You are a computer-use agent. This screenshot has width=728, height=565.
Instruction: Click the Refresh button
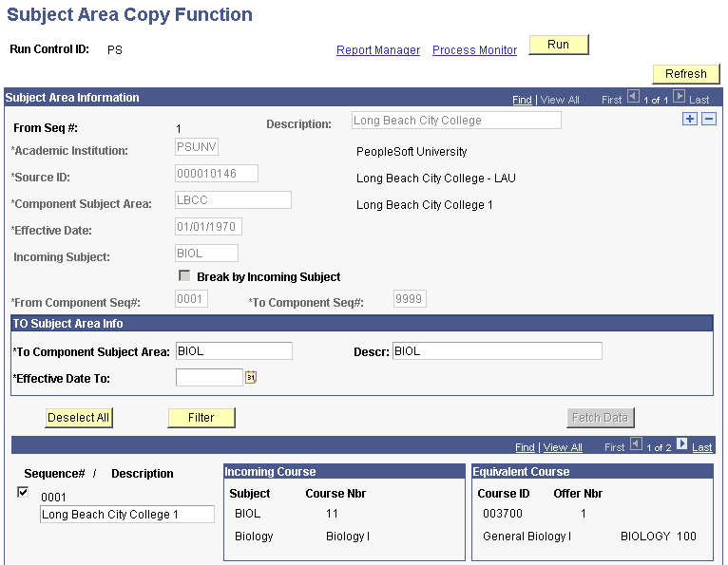tap(686, 74)
